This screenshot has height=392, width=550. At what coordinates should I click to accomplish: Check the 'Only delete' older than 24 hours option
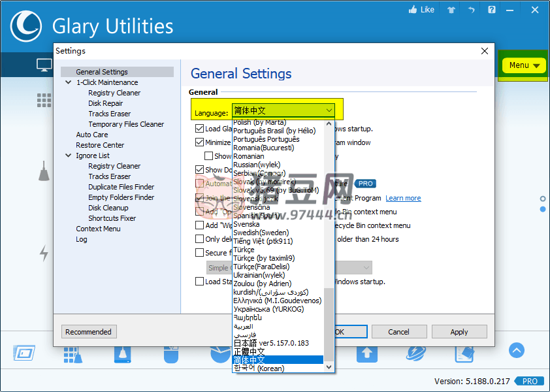pos(199,239)
